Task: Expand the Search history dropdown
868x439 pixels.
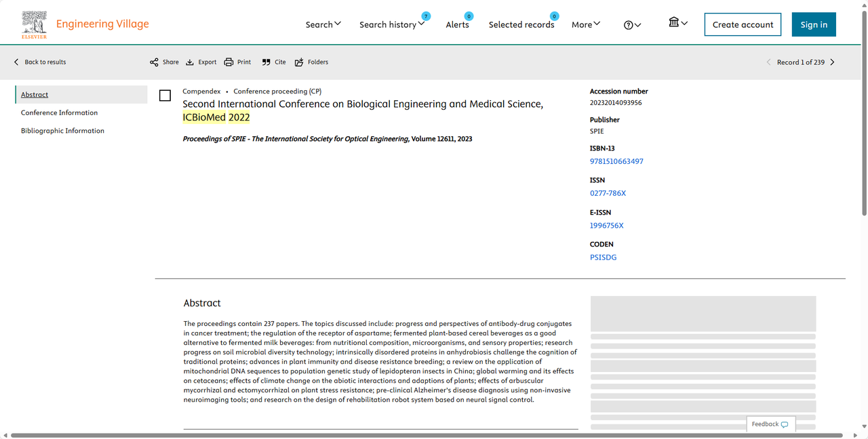Action: [392, 24]
